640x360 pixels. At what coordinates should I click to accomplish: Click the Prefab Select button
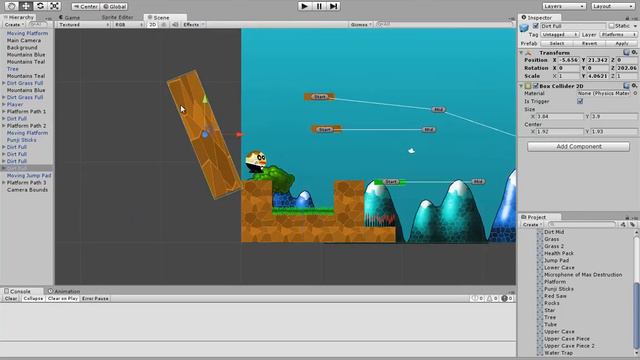(x=557, y=43)
